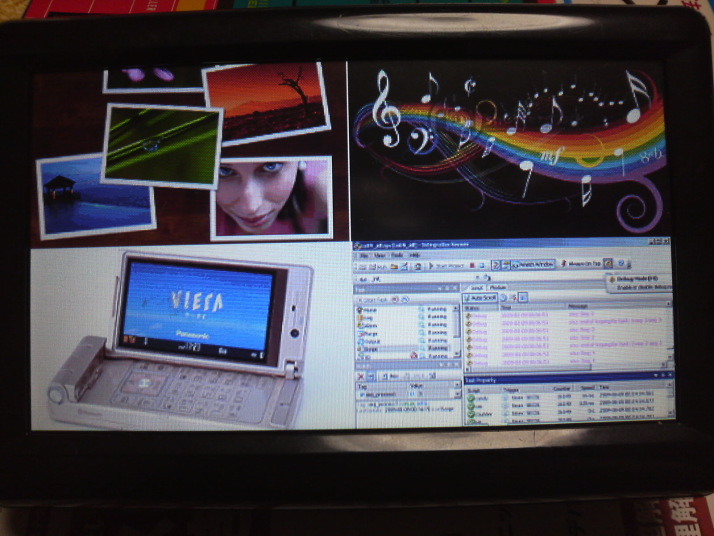Click the red circle icon beside Start Task

395,300
